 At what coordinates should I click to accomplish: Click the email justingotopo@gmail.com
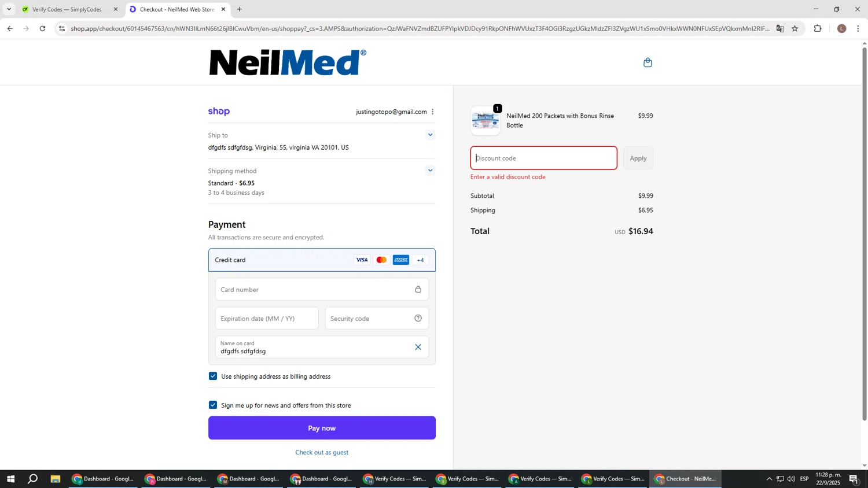point(391,112)
